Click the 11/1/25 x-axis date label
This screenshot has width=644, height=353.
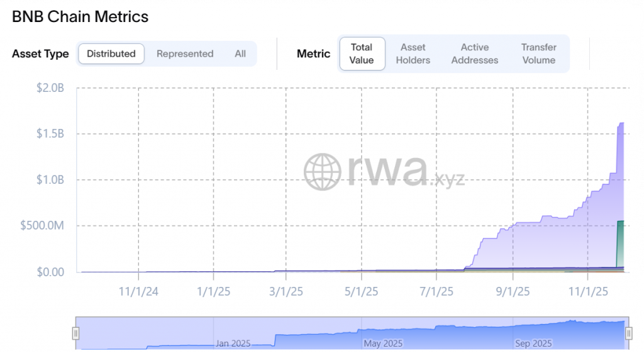[588, 292]
